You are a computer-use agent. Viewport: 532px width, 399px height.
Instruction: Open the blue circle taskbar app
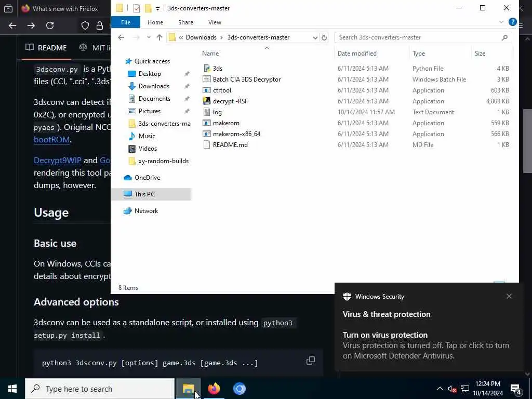[239, 389]
